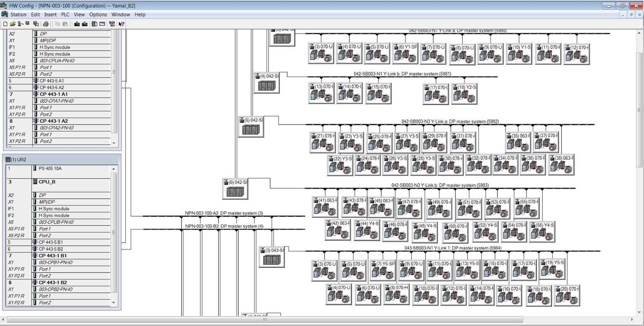The width and height of the screenshot is (644, 326).
Task: Click the (1) UR2 rack title
Action: [x=19, y=160]
